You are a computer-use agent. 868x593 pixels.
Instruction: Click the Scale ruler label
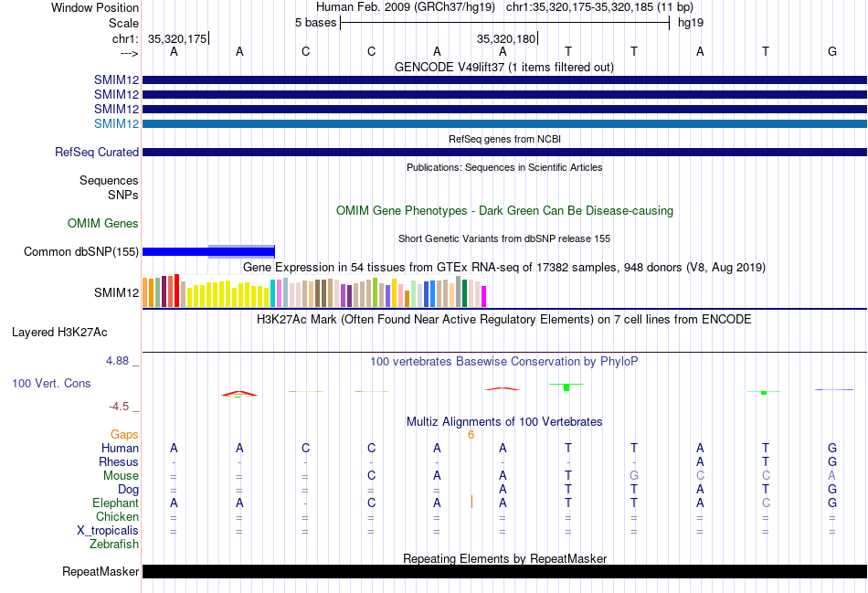coord(123,23)
